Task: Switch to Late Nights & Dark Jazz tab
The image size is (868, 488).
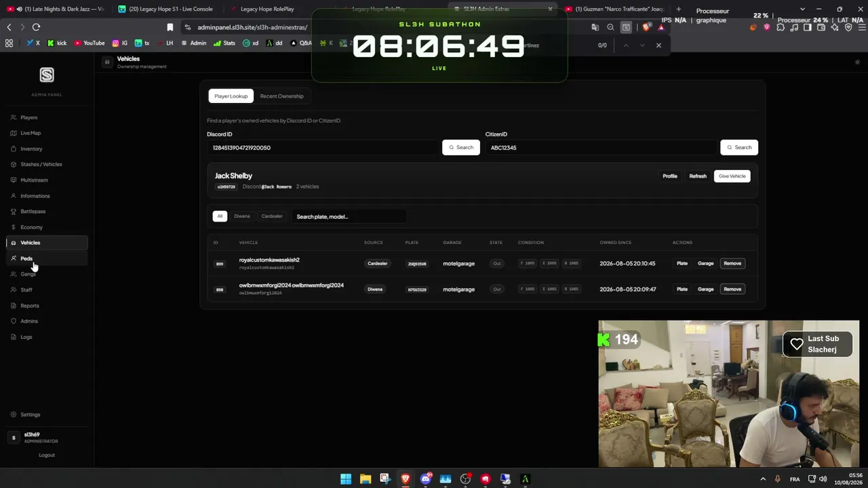Action: coord(56,9)
